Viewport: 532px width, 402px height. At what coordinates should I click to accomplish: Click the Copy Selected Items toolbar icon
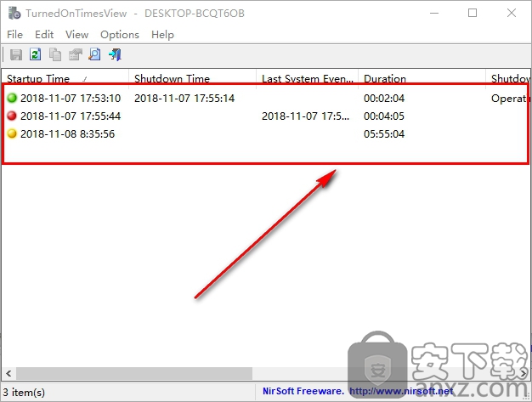click(x=55, y=54)
